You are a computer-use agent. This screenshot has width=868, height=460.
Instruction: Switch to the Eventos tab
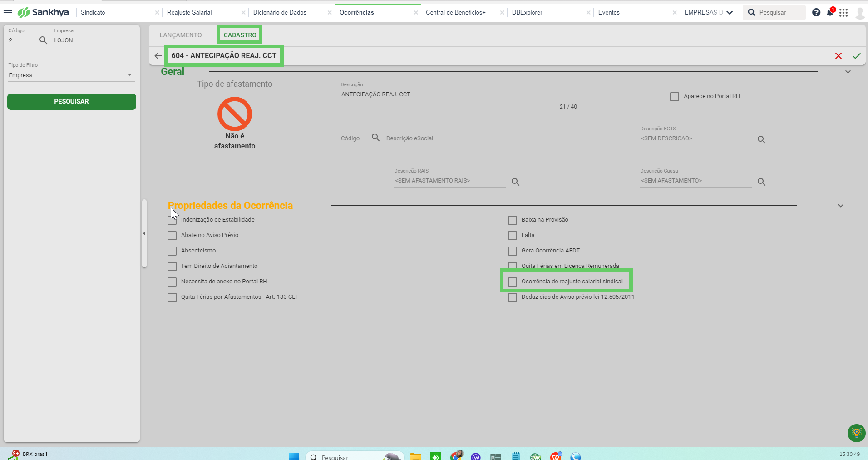click(609, 13)
